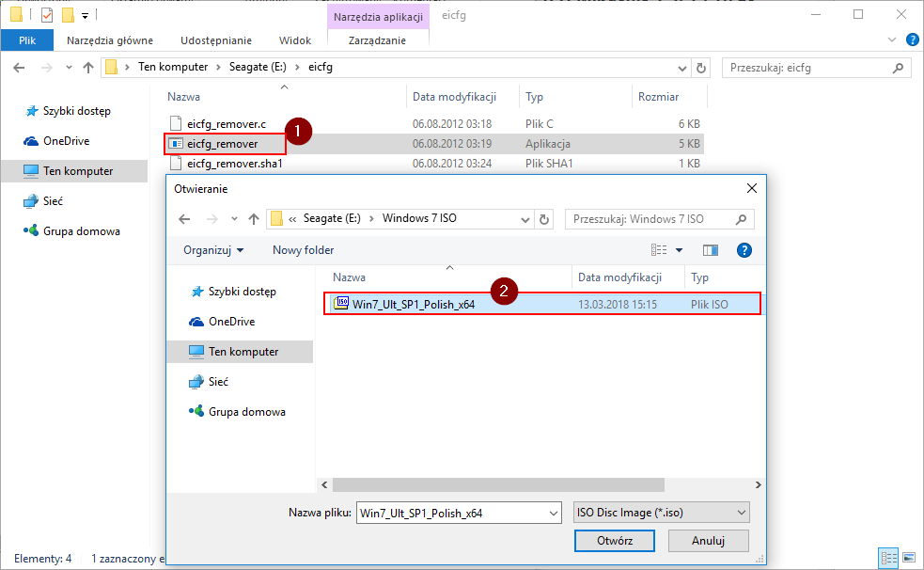Click Ten komputer breadcrumb in address bar

click(x=173, y=67)
